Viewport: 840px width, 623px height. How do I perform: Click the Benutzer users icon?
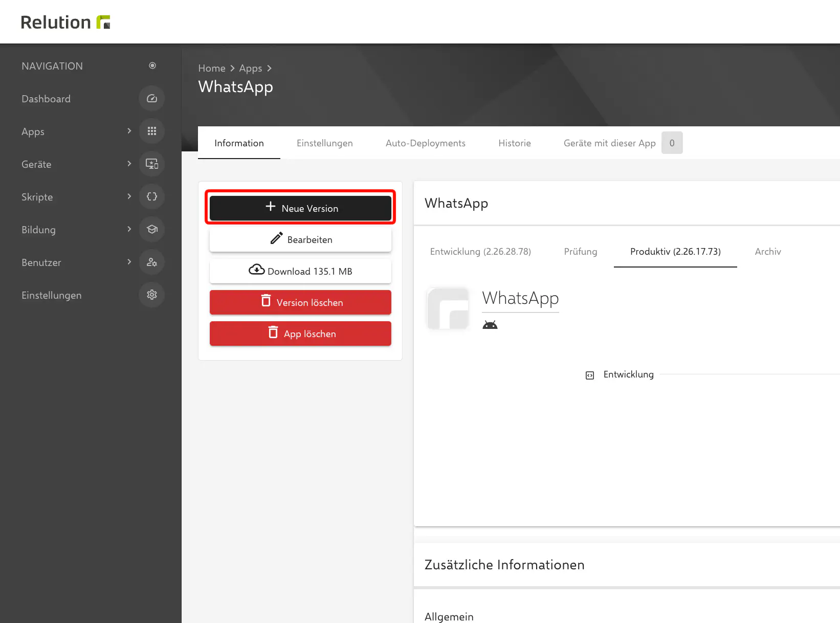pos(152,262)
